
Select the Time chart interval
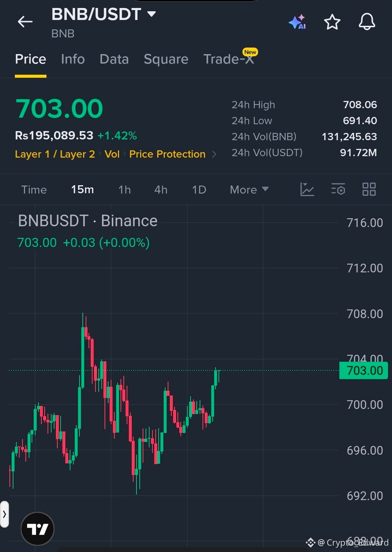click(x=34, y=190)
